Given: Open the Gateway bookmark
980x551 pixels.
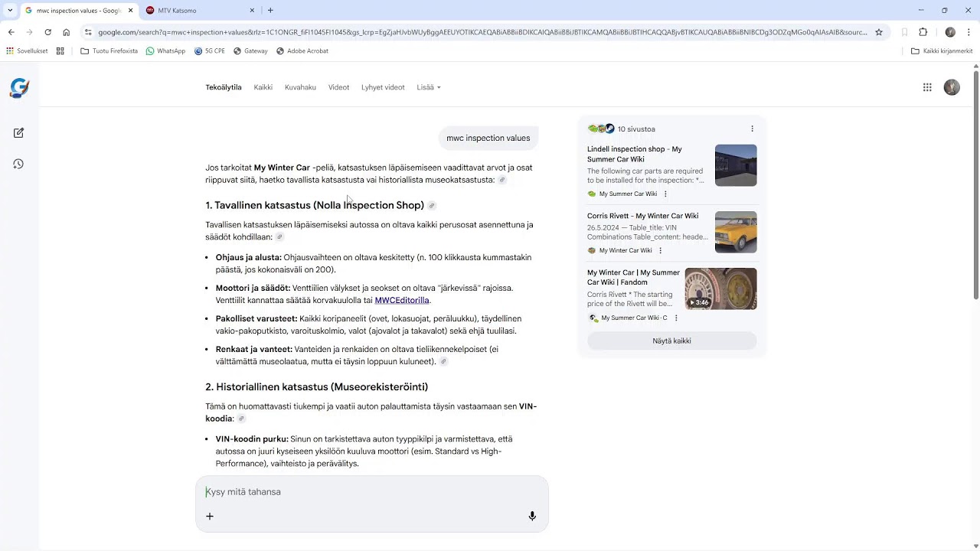Looking at the screenshot, I should (250, 51).
